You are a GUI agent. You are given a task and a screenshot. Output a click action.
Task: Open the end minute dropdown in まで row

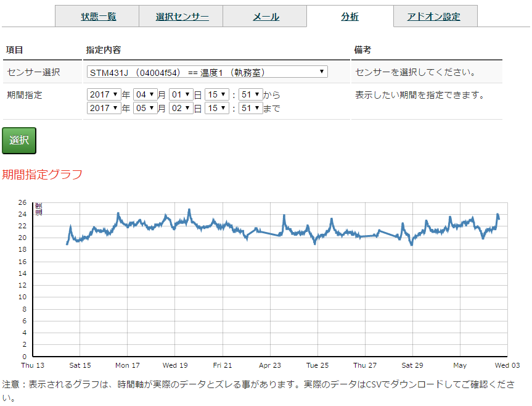click(x=251, y=108)
